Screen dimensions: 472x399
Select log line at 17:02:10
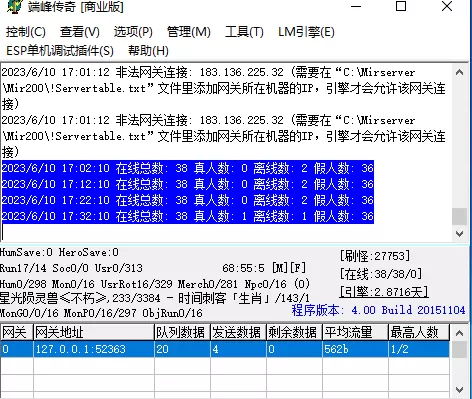coord(188,168)
